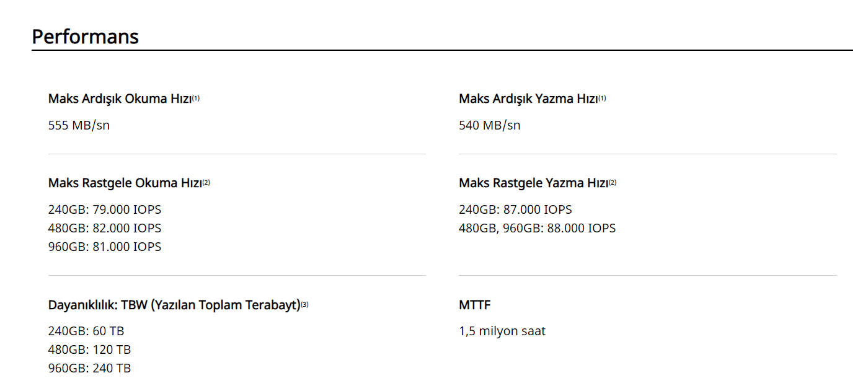Open footnote (2) beside Maks Rastgele Yazma Hızı
Viewport: 868px width, 391px height.
tap(613, 182)
